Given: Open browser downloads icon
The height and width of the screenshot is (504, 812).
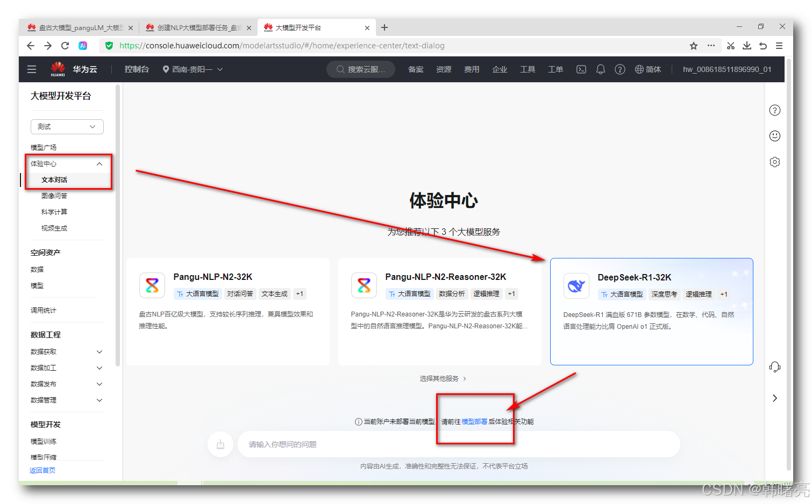Looking at the screenshot, I should pyautogui.click(x=747, y=46).
